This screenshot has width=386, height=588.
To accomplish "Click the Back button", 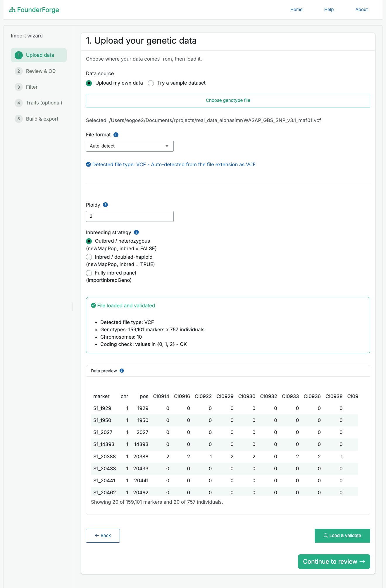I will click(x=103, y=536).
